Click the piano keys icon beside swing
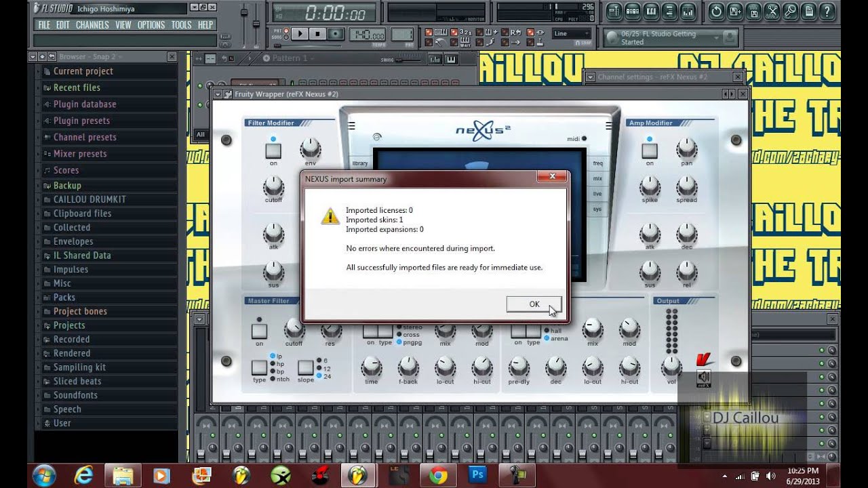Screen dimensions: 868x488 point(451,59)
